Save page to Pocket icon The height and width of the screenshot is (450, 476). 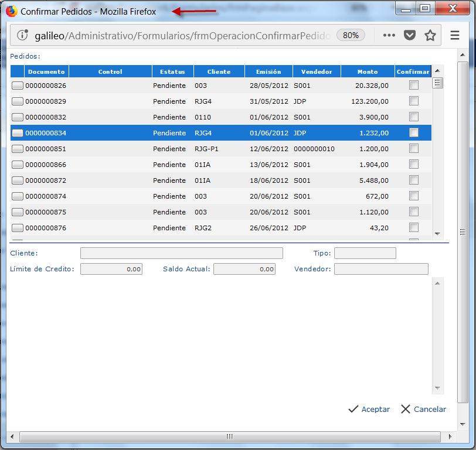(410, 35)
